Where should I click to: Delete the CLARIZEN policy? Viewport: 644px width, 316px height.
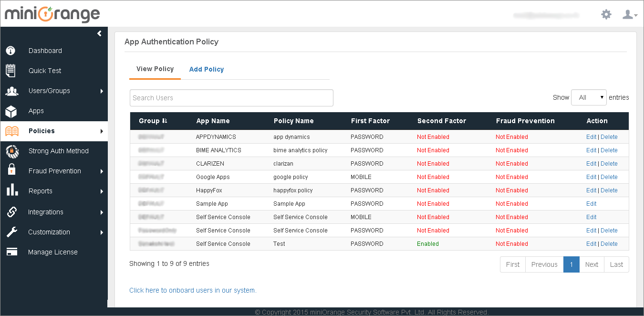click(609, 164)
